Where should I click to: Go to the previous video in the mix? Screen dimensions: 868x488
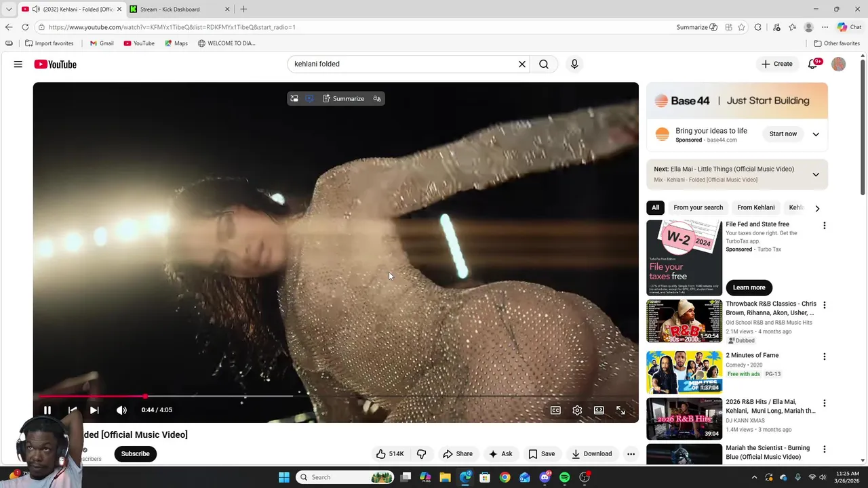[72, 410]
